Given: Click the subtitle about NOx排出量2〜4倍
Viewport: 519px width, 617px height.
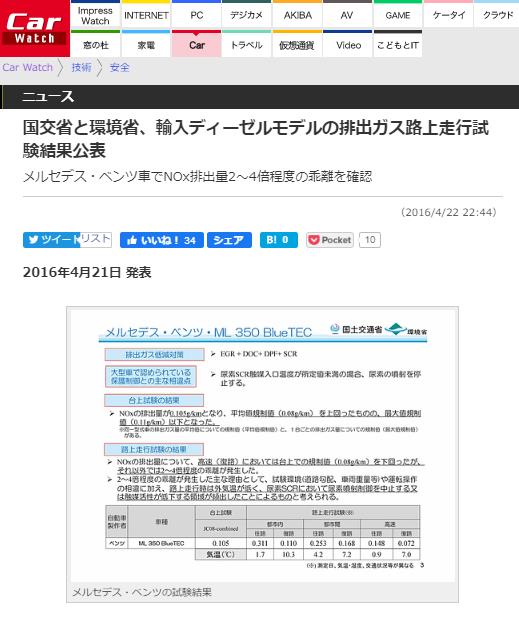Looking at the screenshot, I should pyautogui.click(x=198, y=177).
